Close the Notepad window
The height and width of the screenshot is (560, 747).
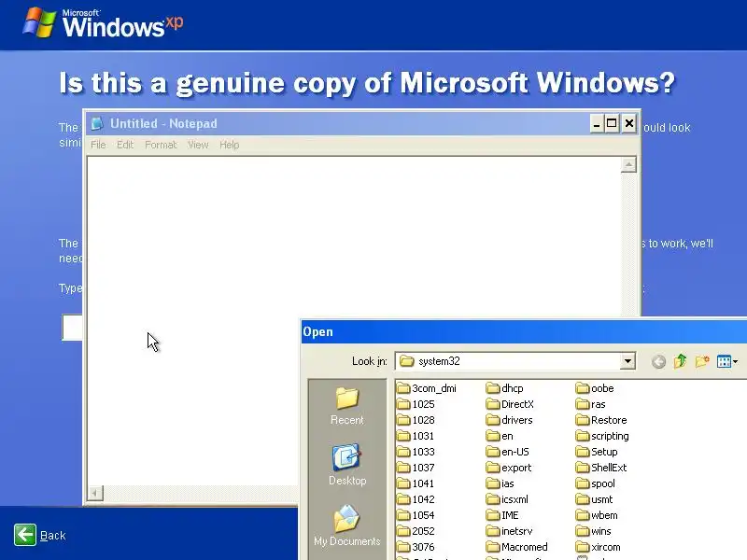(628, 123)
